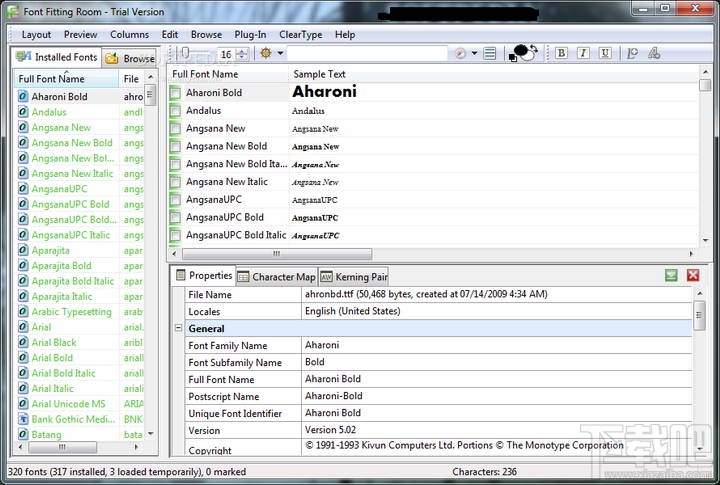Check the Aharoni Bold checkbox in preview list
The width and height of the screenshot is (720, 485).
[x=175, y=93]
